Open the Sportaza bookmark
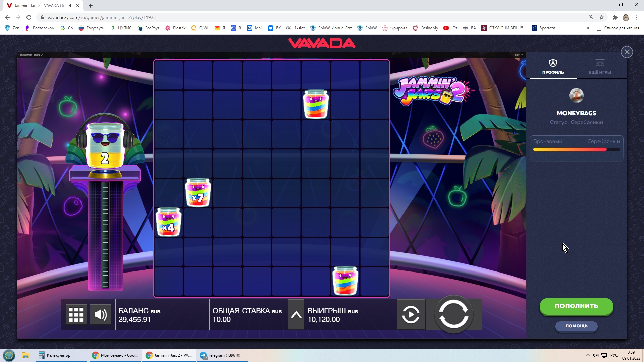 click(x=543, y=28)
